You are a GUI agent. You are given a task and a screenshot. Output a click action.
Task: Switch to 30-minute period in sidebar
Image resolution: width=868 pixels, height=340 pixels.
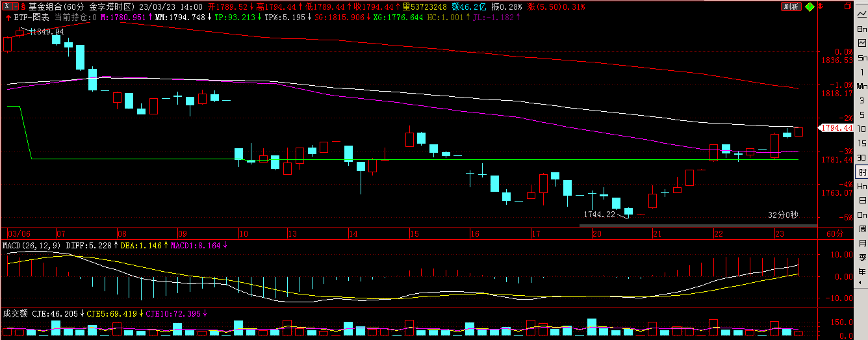[x=862, y=157]
